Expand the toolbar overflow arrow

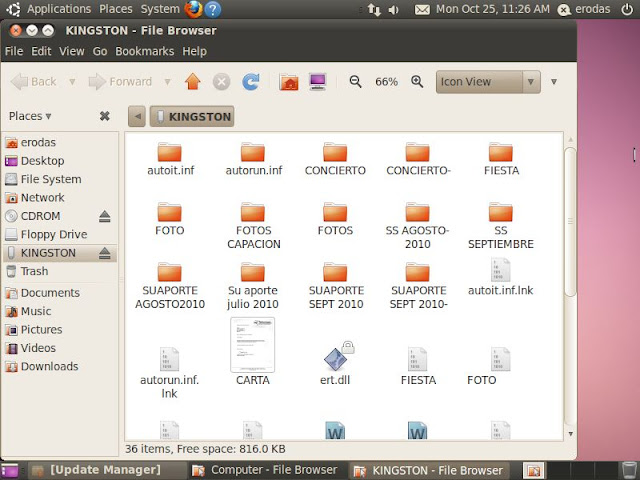554,82
